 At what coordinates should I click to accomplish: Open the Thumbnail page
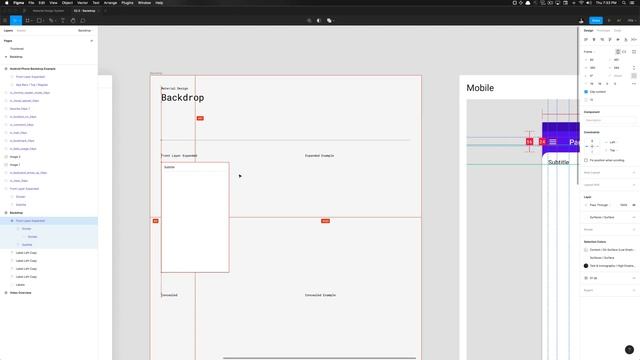[x=17, y=49]
